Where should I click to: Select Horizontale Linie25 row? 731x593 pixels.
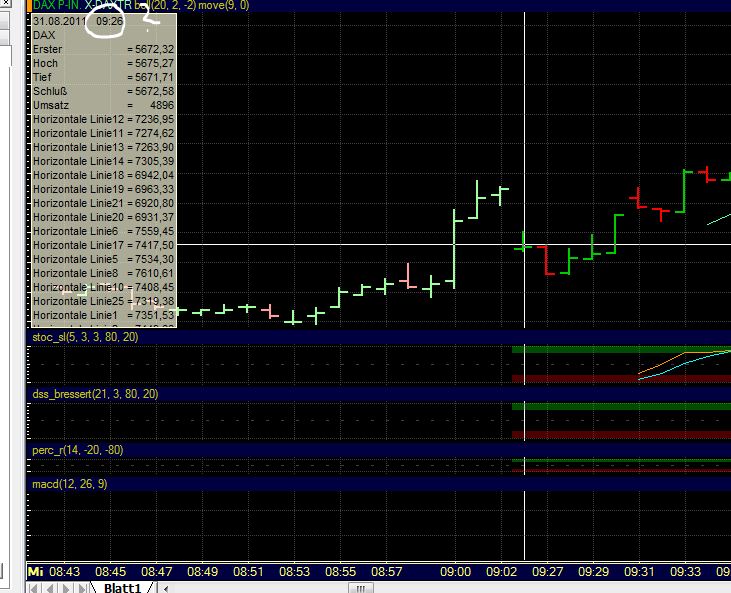click(x=103, y=301)
